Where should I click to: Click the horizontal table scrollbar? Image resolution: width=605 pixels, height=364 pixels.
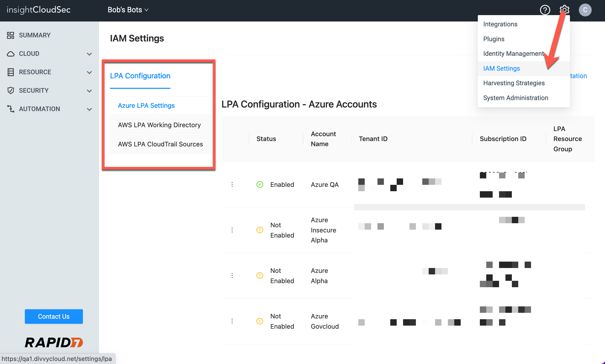coord(469,207)
